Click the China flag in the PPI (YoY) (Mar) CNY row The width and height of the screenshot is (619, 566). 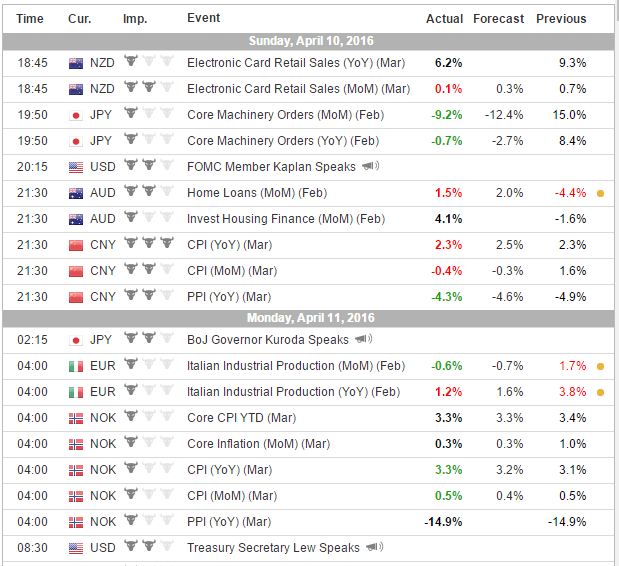(75, 296)
